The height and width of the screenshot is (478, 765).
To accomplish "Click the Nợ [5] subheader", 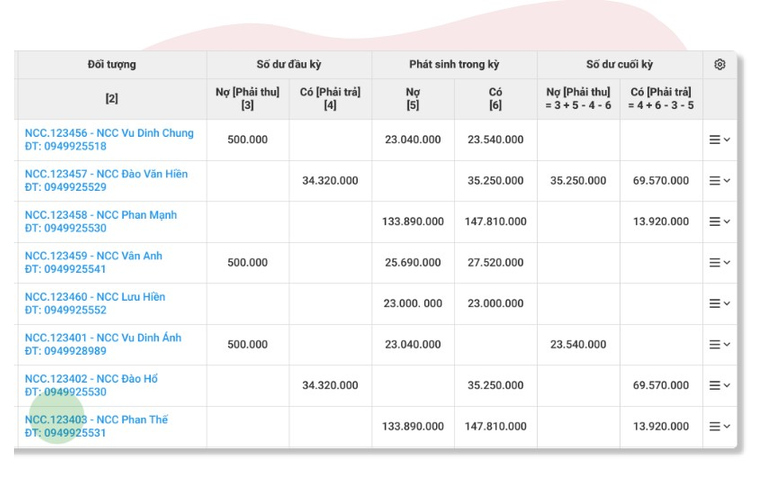I will tap(413, 99).
